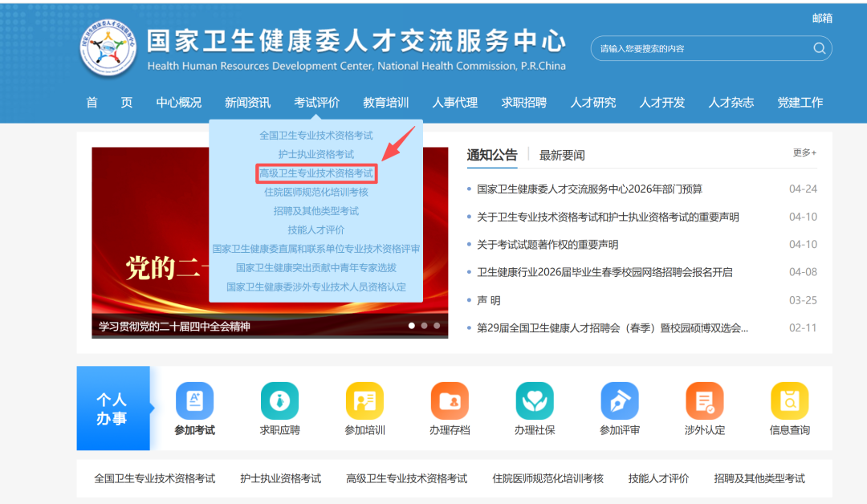The height and width of the screenshot is (504, 867).
Task: Open the 参加评审 icon
Action: [620, 400]
